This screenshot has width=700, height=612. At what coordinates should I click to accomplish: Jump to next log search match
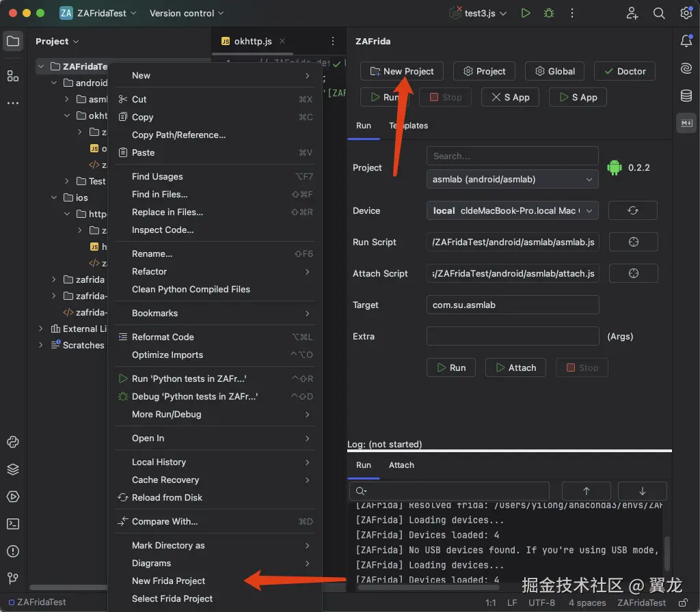(642, 490)
